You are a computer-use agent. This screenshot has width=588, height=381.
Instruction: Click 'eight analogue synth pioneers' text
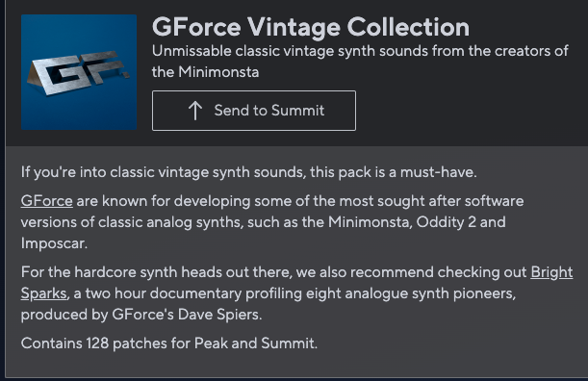click(411, 293)
